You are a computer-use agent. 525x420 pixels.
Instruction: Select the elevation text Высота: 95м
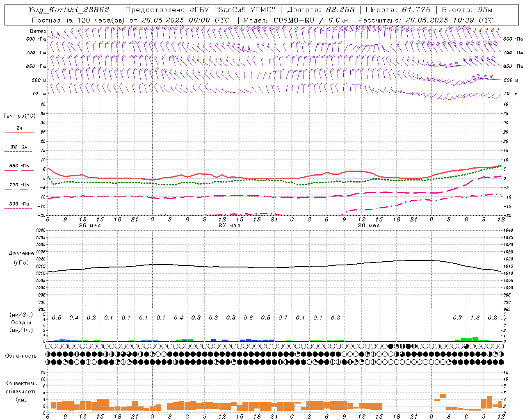tap(467, 10)
